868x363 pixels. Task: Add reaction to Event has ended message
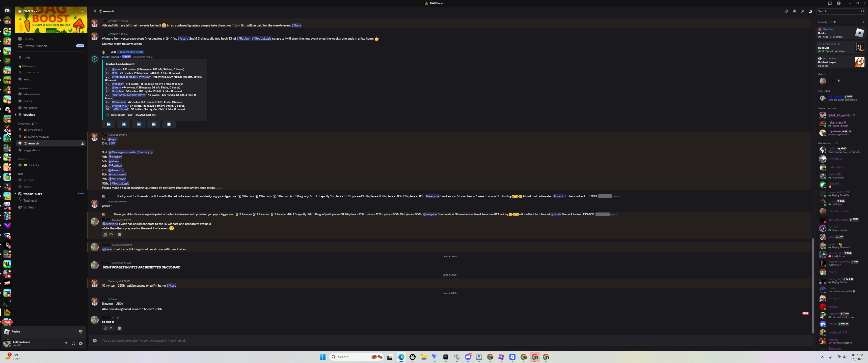(x=119, y=234)
